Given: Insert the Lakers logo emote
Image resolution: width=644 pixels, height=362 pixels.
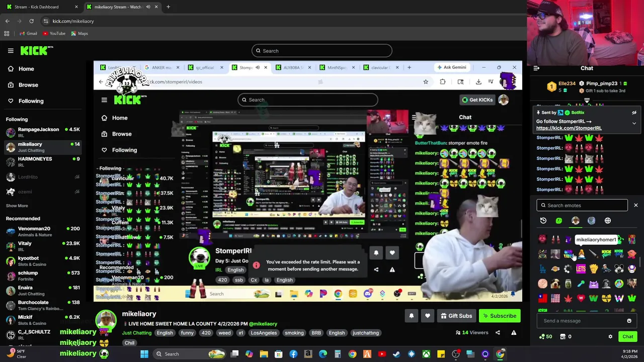Looking at the screenshot, I should coord(555,269).
